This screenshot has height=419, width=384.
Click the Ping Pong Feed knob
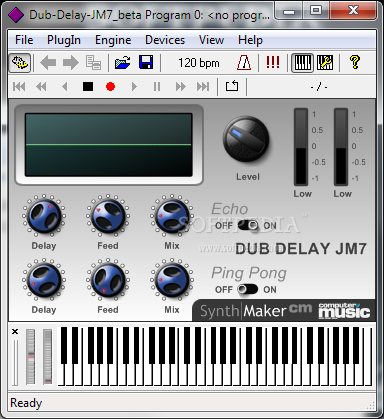108,280
